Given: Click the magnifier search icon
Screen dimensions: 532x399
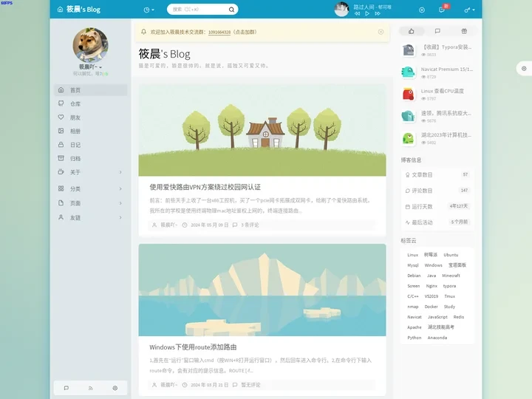Looking at the screenshot, I should coord(231,10).
